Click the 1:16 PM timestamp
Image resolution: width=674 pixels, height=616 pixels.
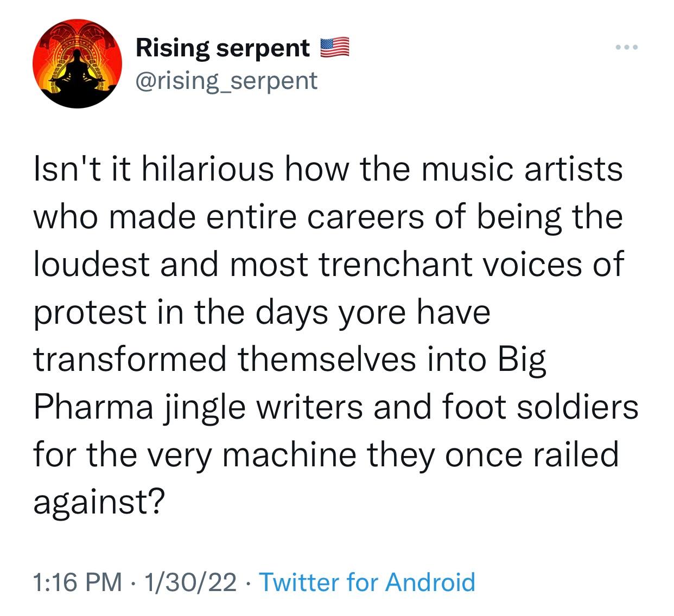tap(78, 582)
